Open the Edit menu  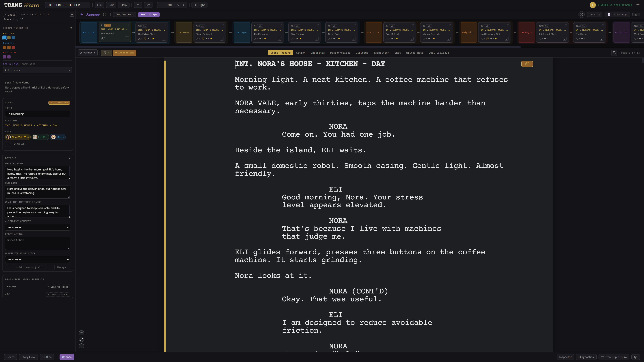111,5
